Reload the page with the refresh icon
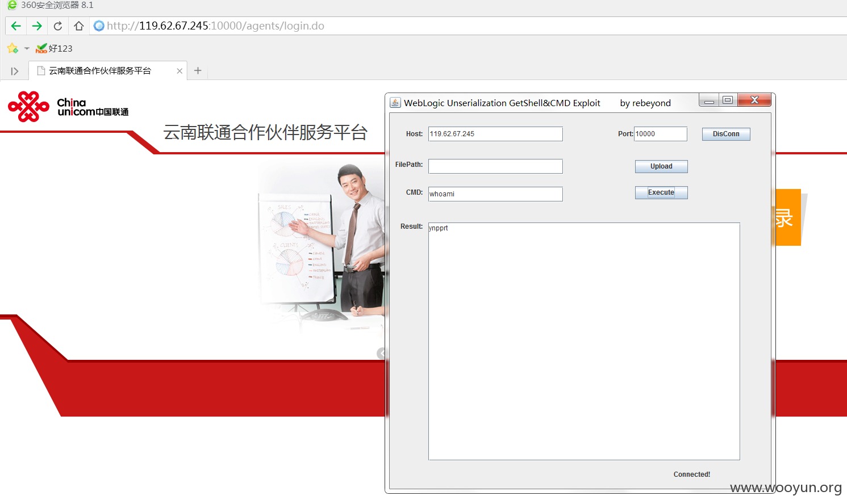The width and height of the screenshot is (847, 504). pos(58,26)
